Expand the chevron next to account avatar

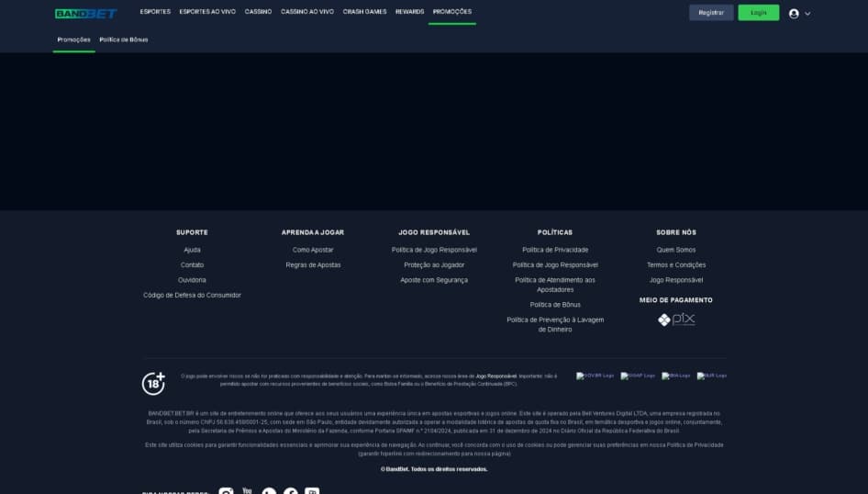[x=807, y=14]
